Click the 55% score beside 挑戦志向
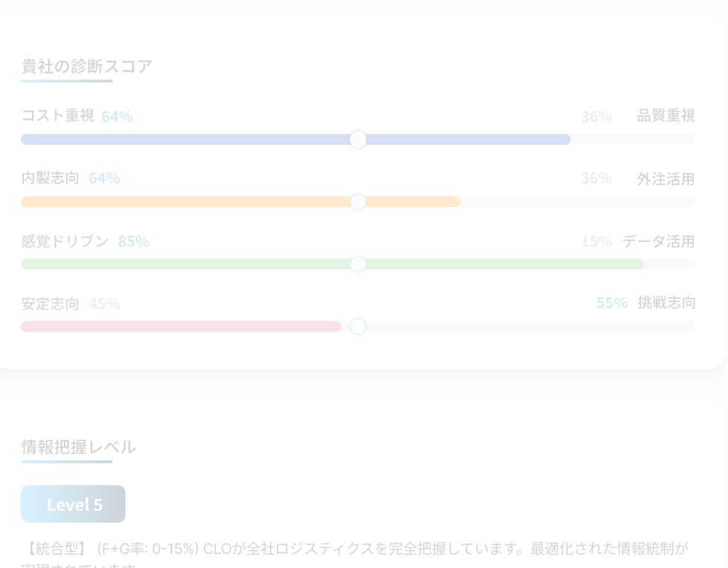Image resolution: width=728 pixels, height=568 pixels. (611, 302)
